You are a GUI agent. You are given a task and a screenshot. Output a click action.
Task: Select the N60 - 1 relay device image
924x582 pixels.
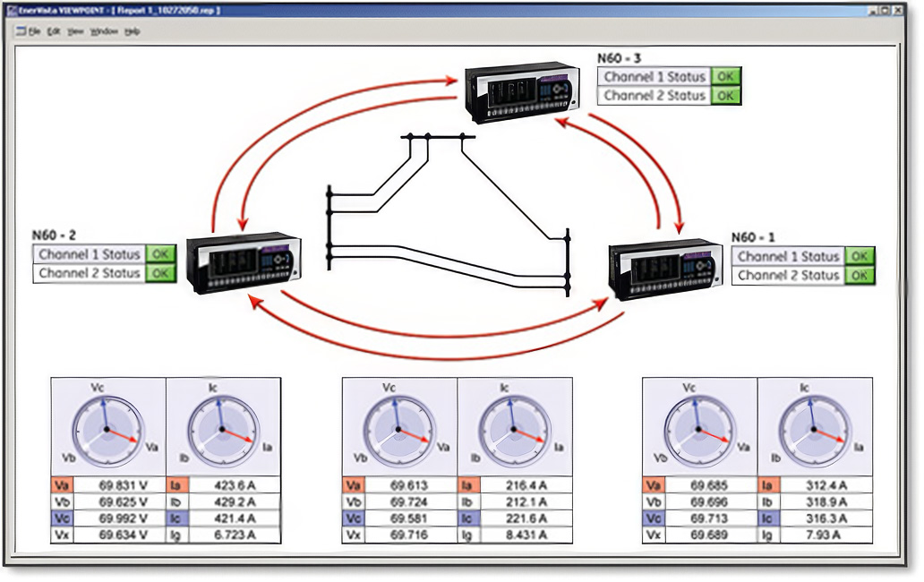[x=665, y=270]
